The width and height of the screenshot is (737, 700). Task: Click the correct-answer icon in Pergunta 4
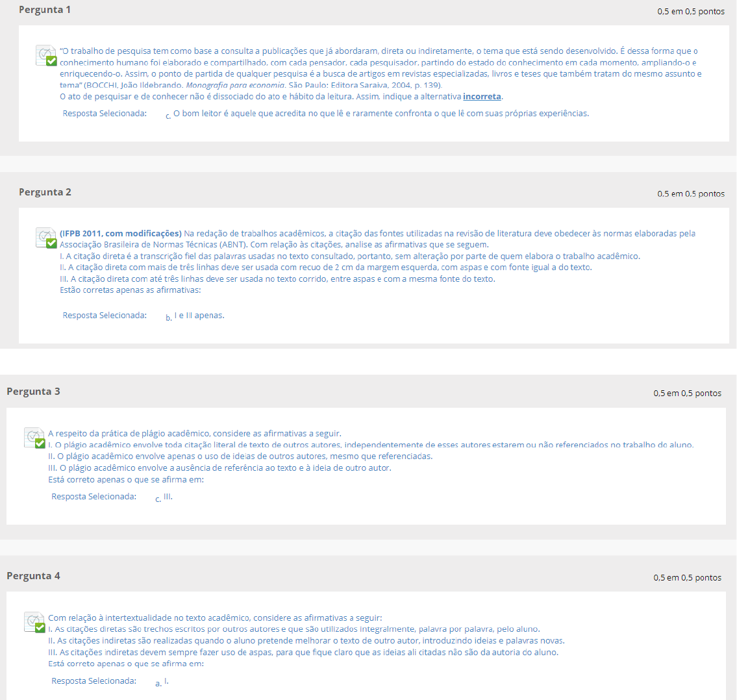coord(34,623)
